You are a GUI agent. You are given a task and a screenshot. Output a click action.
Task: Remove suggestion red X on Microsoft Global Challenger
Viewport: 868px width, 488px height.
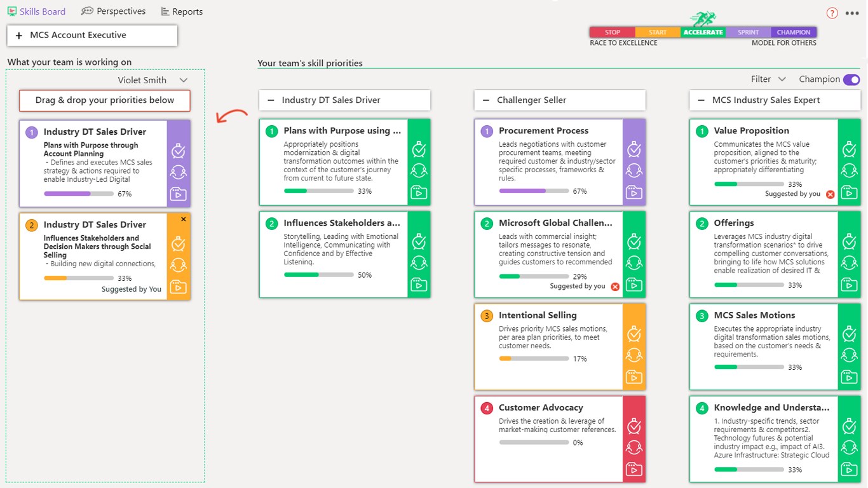(614, 287)
